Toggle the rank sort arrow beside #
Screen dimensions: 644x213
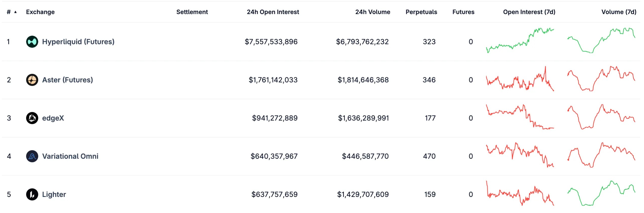pos(15,12)
